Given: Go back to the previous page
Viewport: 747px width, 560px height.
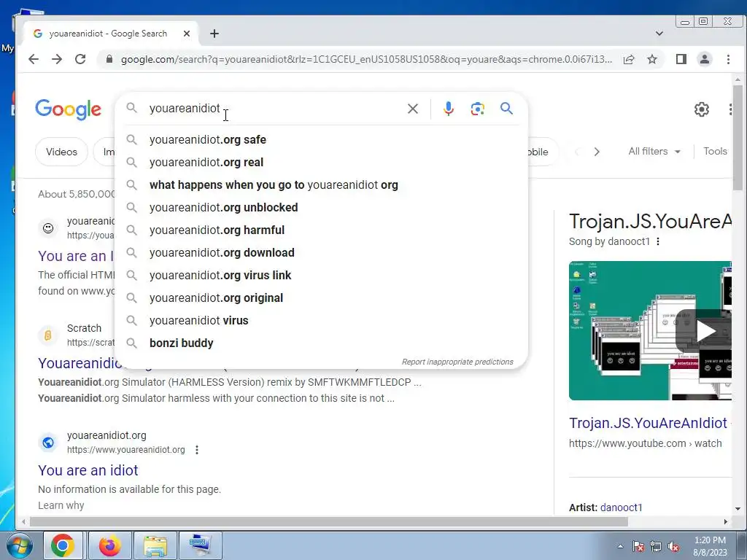Looking at the screenshot, I should click(34, 59).
